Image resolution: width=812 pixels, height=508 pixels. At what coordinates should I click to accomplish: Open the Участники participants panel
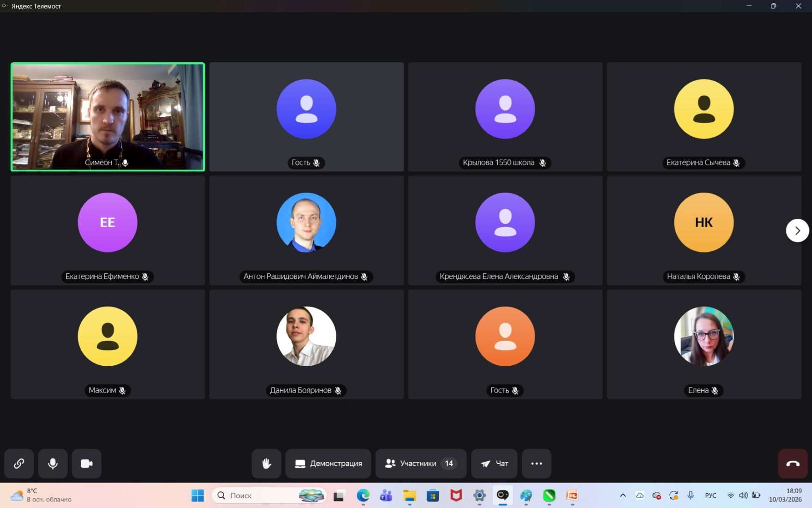[421, 463]
